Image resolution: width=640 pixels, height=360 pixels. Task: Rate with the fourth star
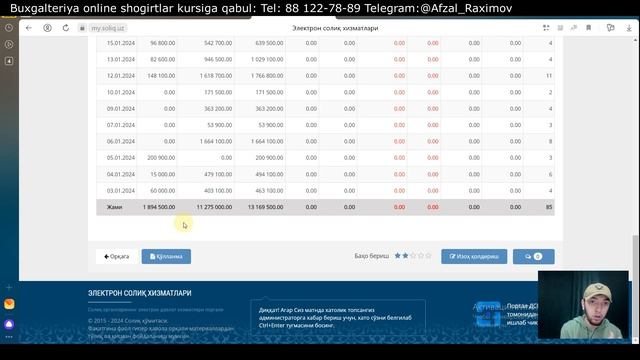(x=421, y=256)
